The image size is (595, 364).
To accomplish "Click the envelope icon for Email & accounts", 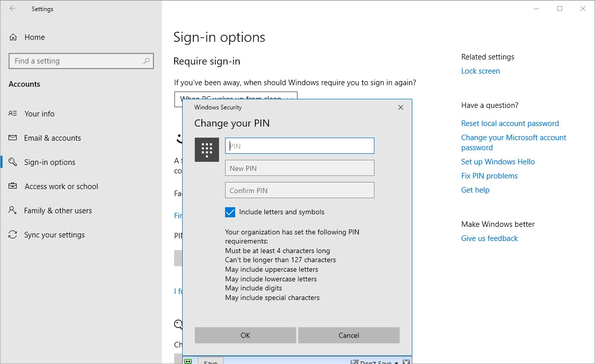I will (x=13, y=138).
